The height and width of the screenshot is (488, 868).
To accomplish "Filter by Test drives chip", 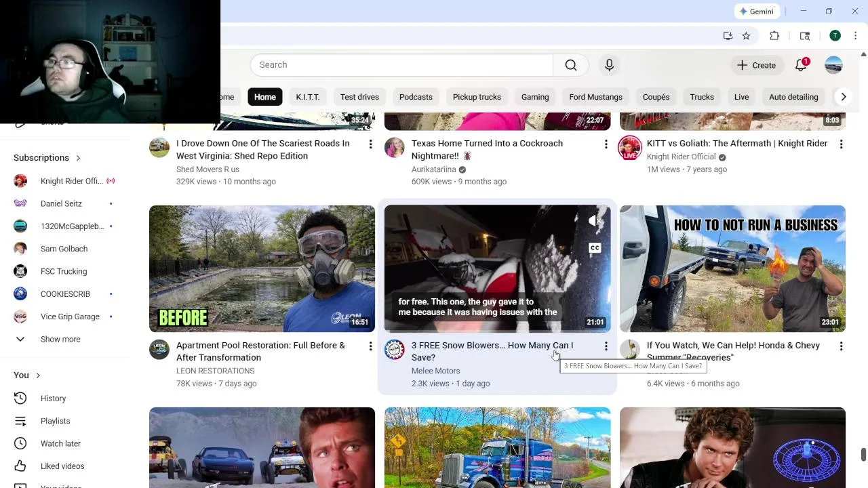I will pos(359,97).
